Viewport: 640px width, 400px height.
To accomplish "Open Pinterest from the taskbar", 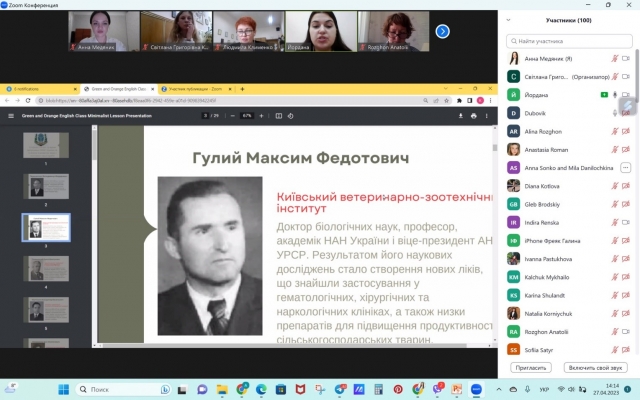I will tap(398, 389).
